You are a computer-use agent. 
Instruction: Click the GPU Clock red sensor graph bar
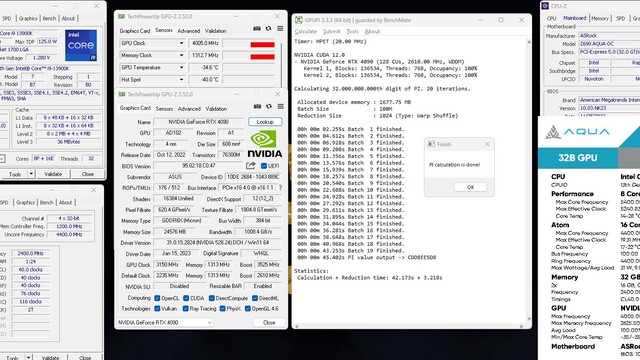pyautogui.click(x=262, y=44)
